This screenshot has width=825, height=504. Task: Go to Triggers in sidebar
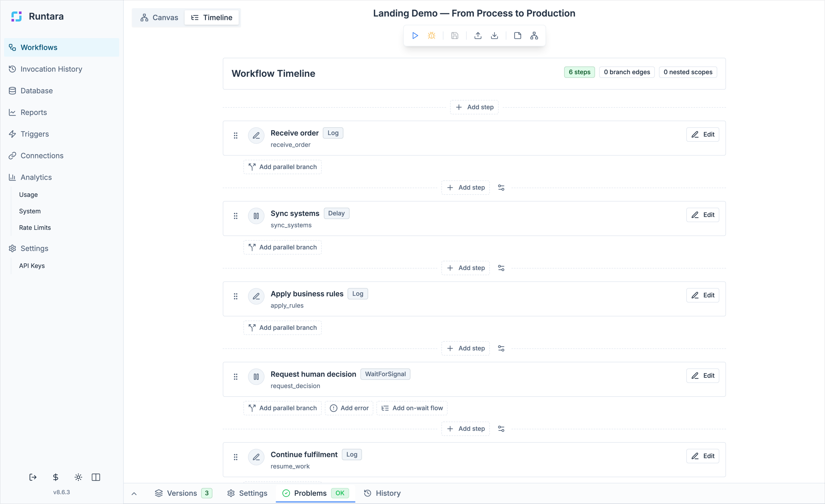click(62, 134)
